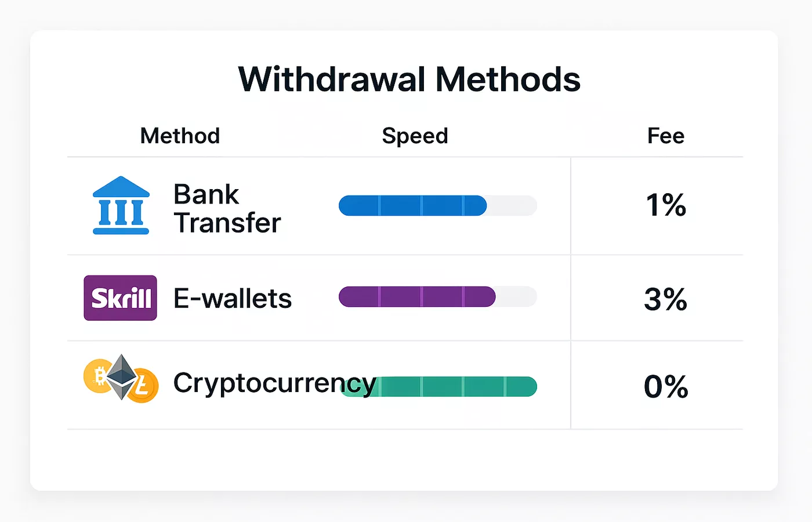The height and width of the screenshot is (522, 812).
Task: Click the 0% fee for Cryptocurrency
Action: [665, 387]
